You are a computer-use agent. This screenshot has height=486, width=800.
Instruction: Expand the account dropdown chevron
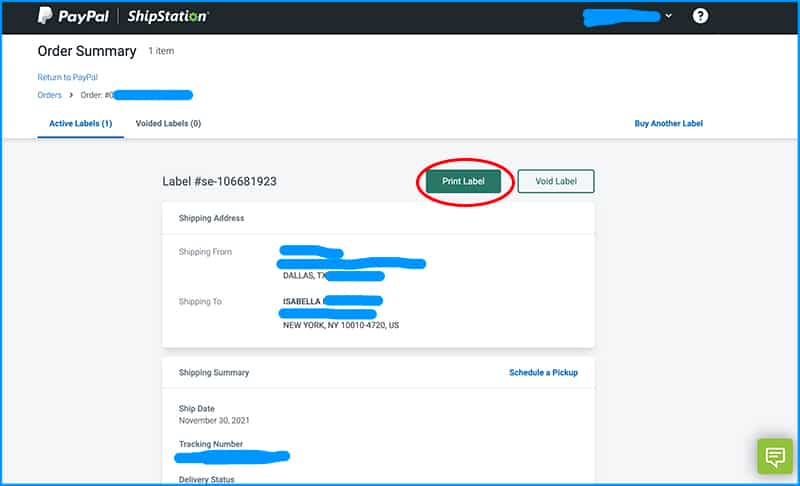pyautogui.click(x=668, y=16)
